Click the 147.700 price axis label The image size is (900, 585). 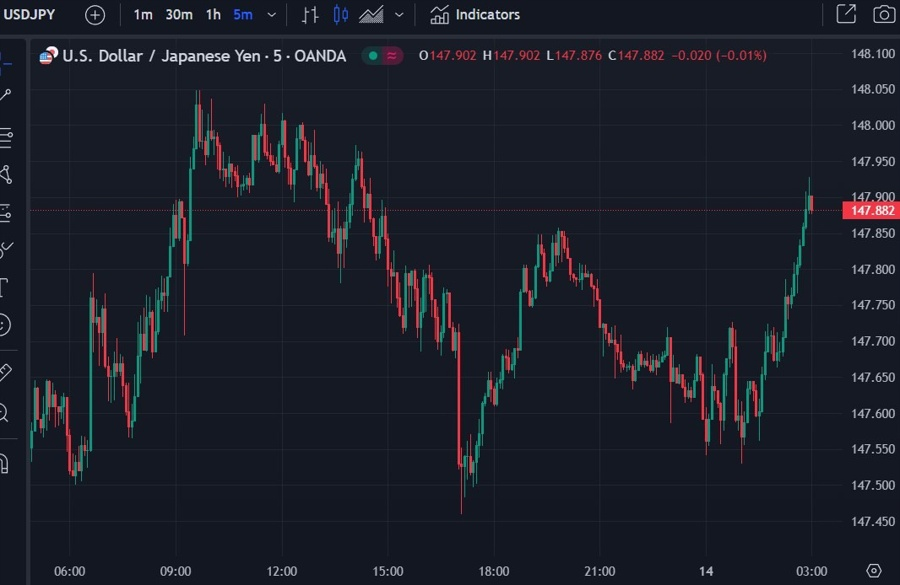(x=873, y=341)
